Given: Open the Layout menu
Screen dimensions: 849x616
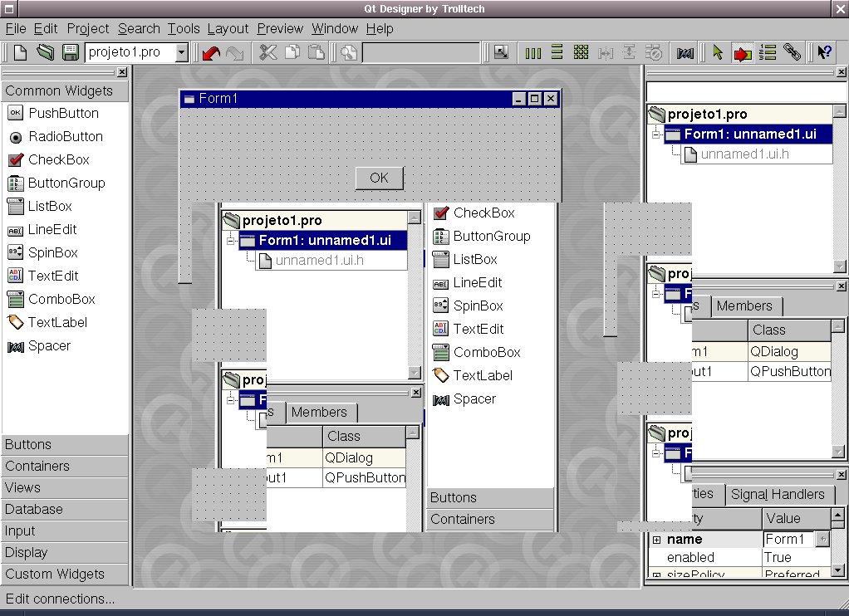Looking at the screenshot, I should (228, 29).
